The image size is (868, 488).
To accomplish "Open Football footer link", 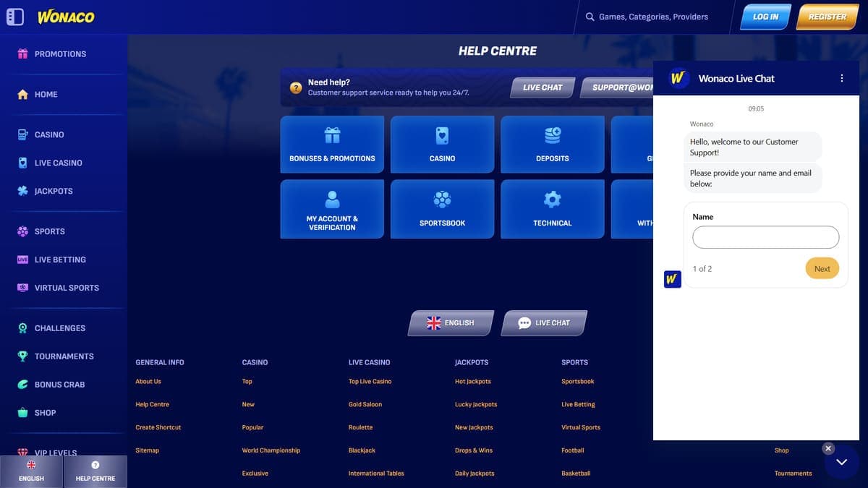I will pos(573,450).
